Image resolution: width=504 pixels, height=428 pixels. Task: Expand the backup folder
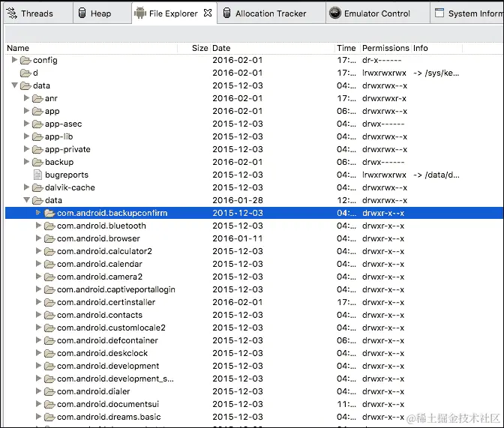[x=26, y=162]
